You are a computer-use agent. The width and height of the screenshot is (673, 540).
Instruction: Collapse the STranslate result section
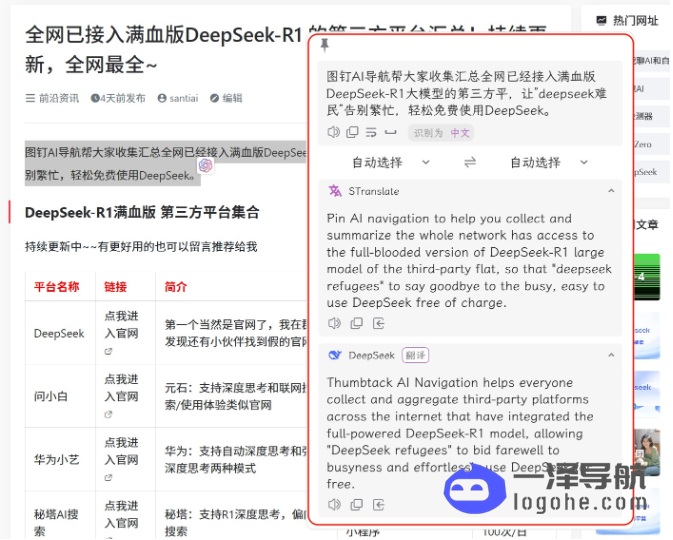pyautogui.click(x=610, y=190)
